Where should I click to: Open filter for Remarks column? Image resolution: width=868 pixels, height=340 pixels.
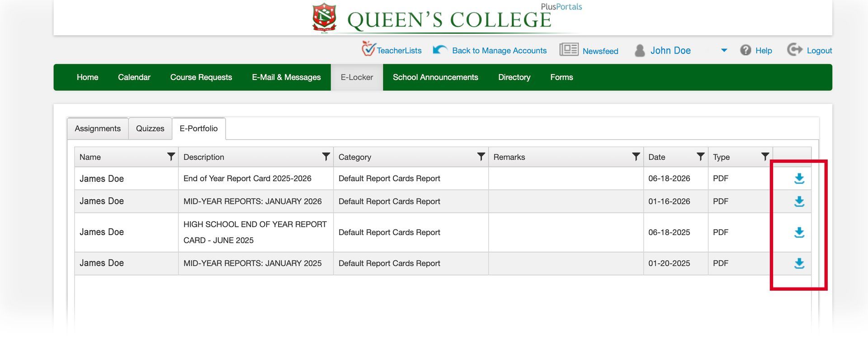pyautogui.click(x=636, y=156)
